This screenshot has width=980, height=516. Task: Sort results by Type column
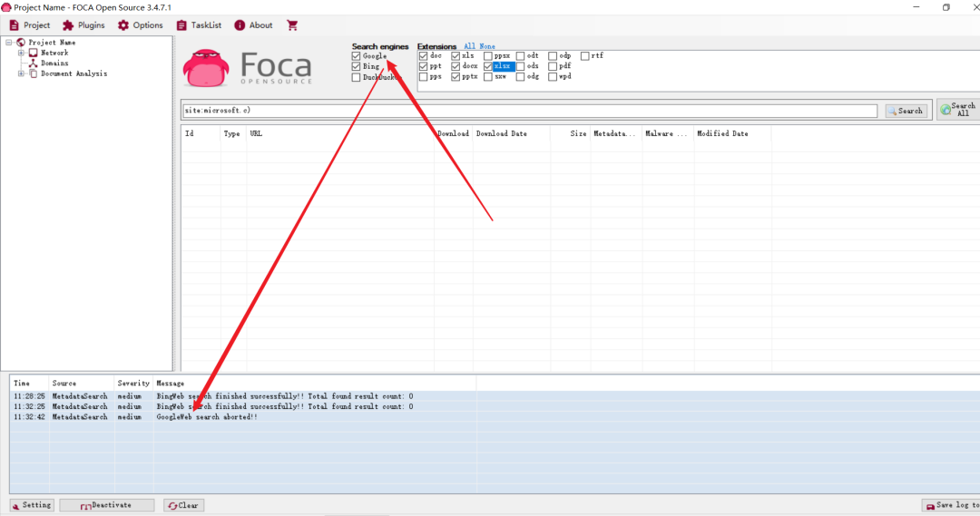point(232,133)
